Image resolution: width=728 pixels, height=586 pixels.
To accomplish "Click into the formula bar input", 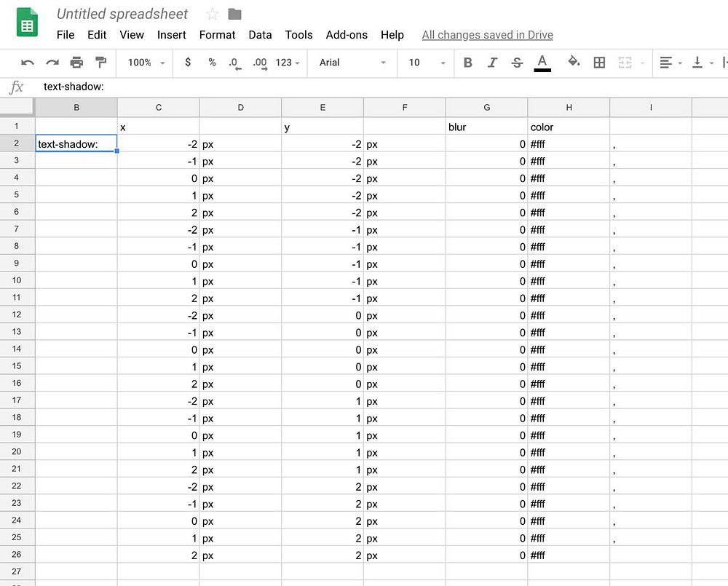I will click(x=381, y=87).
